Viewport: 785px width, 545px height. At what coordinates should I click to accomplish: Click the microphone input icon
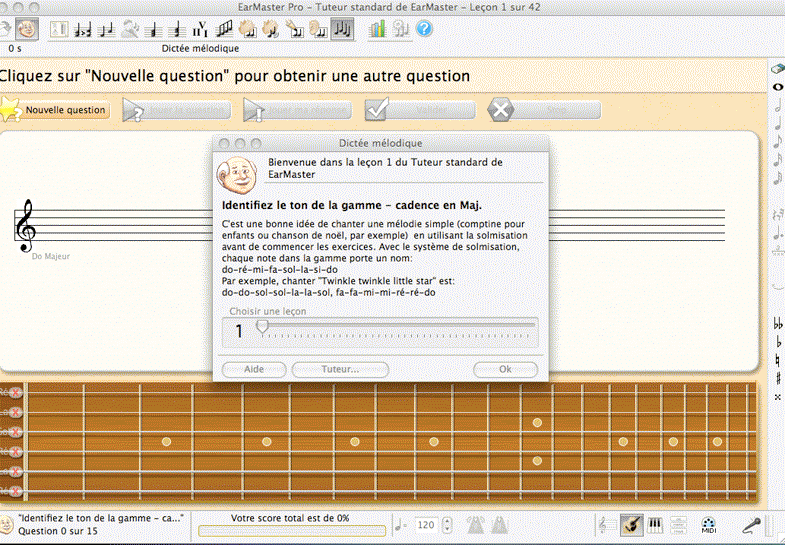(x=751, y=525)
